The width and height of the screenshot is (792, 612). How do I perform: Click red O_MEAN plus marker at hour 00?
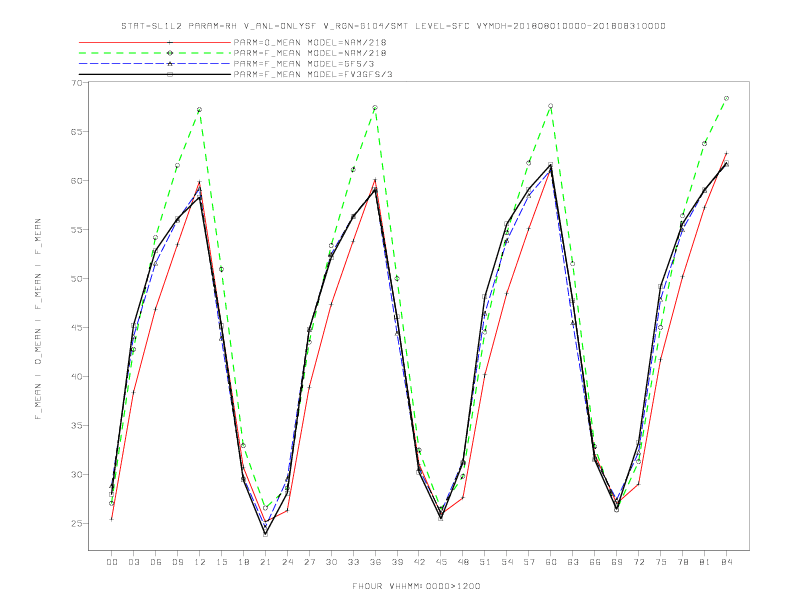click(x=112, y=519)
